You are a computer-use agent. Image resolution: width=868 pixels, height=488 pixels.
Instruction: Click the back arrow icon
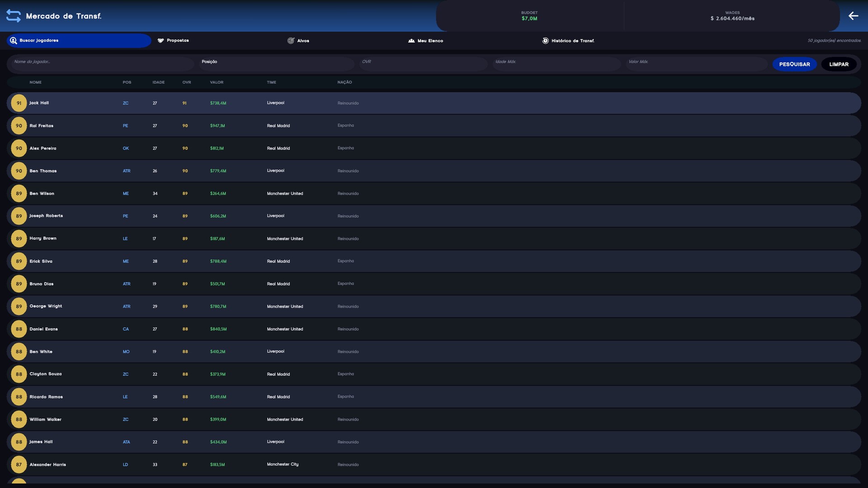(x=853, y=16)
